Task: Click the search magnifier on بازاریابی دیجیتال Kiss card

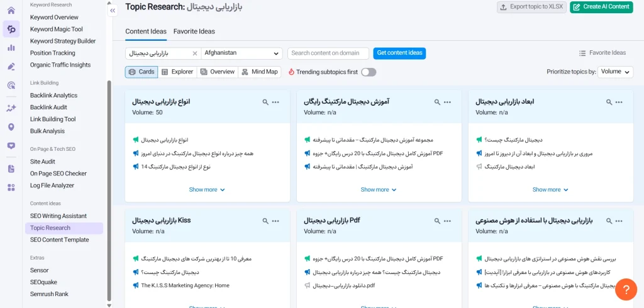Action: pos(265,221)
